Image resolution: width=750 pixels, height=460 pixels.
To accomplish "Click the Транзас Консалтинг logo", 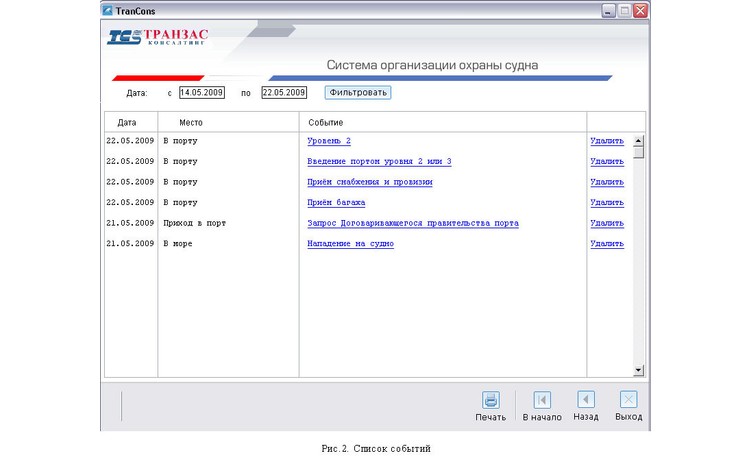I will 158,38.
